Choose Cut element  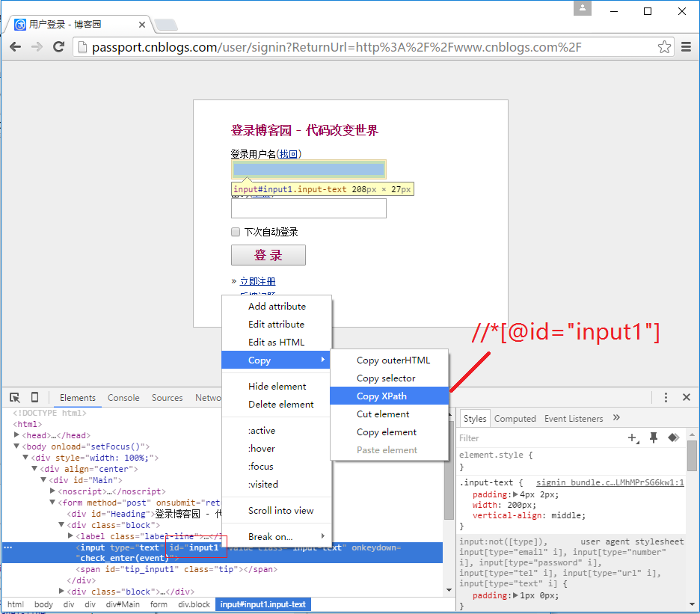[390, 414]
